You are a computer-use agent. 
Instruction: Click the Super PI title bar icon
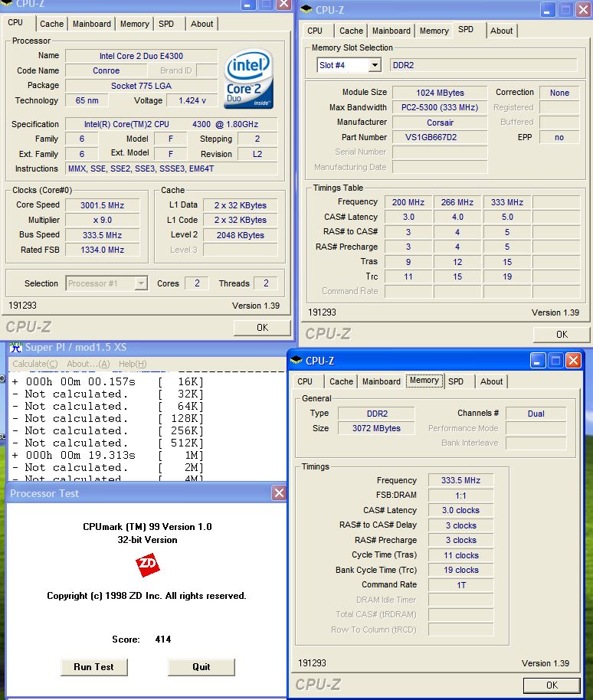[16, 347]
